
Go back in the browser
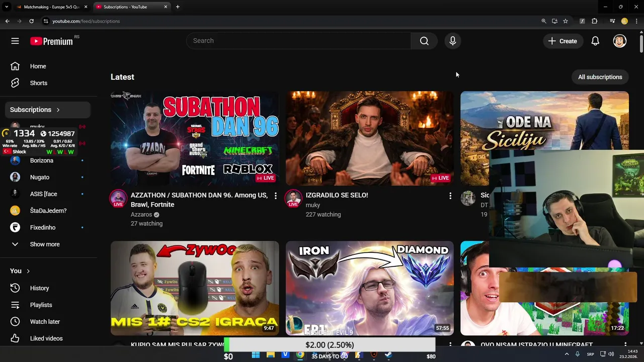coord(7,21)
